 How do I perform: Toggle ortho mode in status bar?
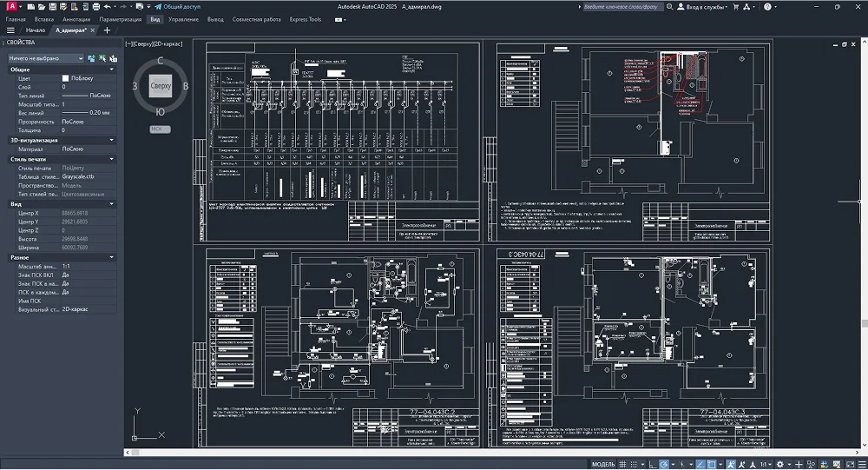652,464
